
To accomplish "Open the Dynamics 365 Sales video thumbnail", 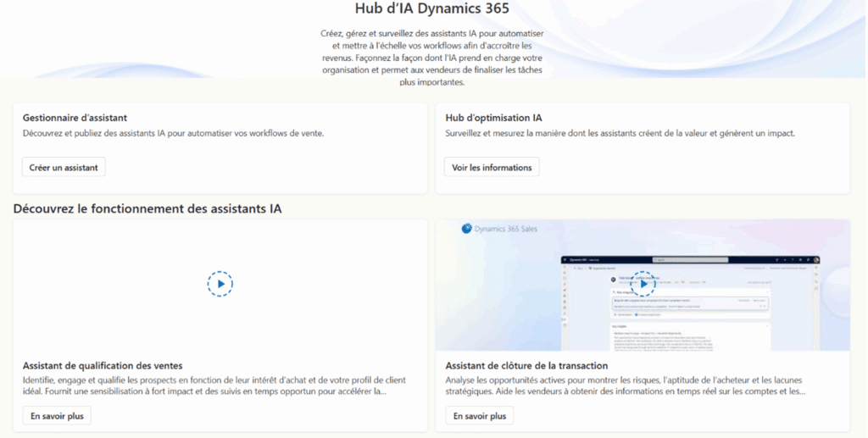I will click(643, 285).
